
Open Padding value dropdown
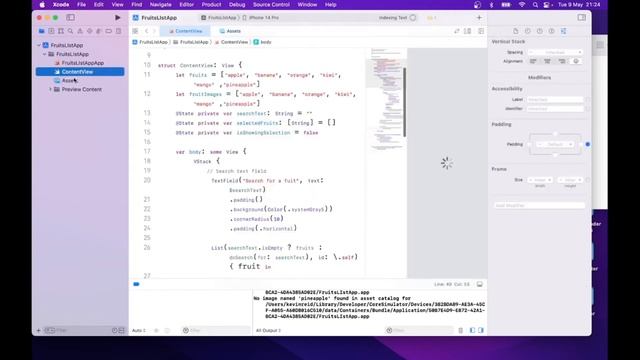tap(555, 144)
